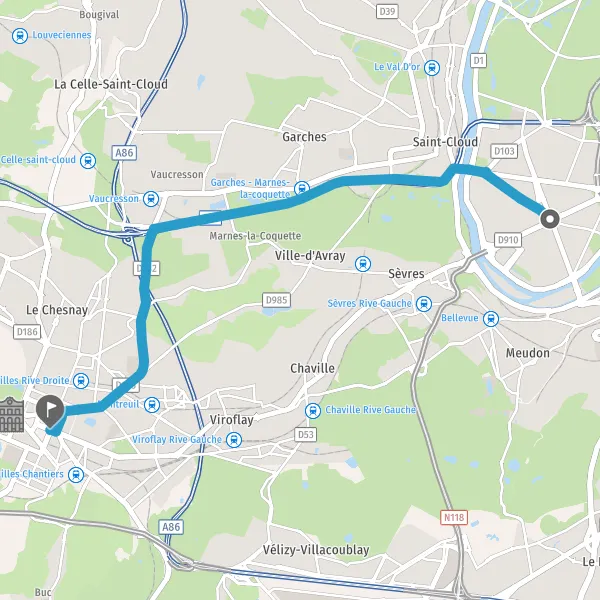Viewport: 600px width, 600px height.
Task: Click the Meudon town label
Action: 528,352
